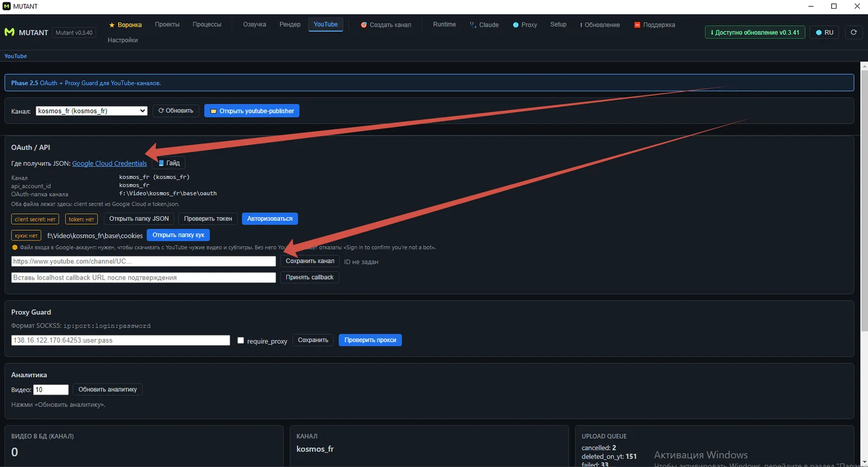Click the cookie icon beside Google-аккаунт note
Image resolution: width=868 pixels, height=467 pixels.
(x=15, y=248)
